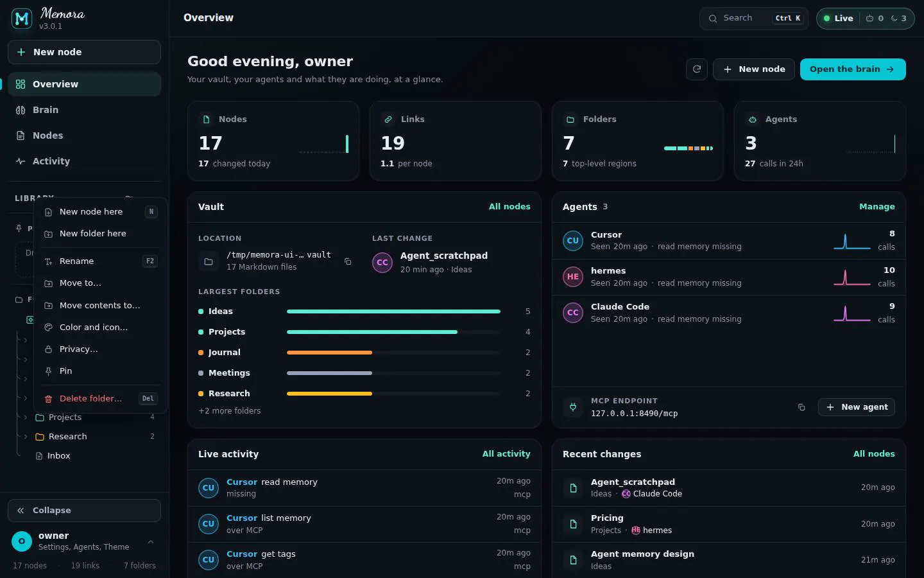Click the All nodes link in Vault
This screenshot has width=924, height=578.
point(509,207)
